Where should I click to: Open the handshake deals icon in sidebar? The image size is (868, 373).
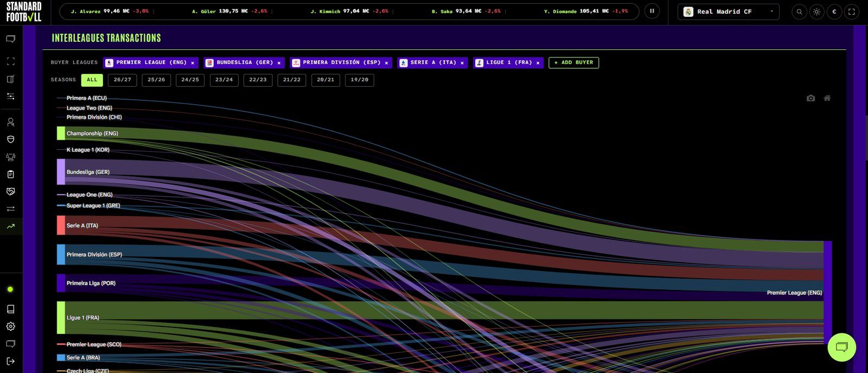point(11,192)
